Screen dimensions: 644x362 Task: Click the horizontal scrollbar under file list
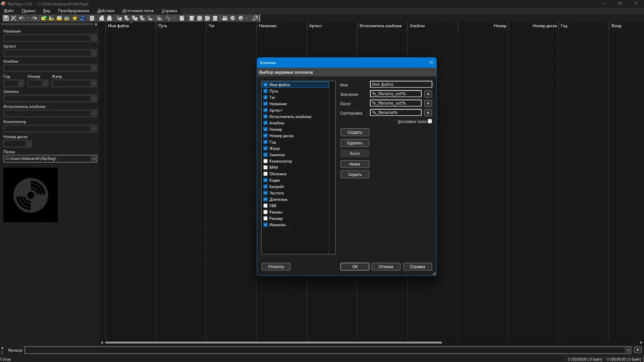(273, 343)
